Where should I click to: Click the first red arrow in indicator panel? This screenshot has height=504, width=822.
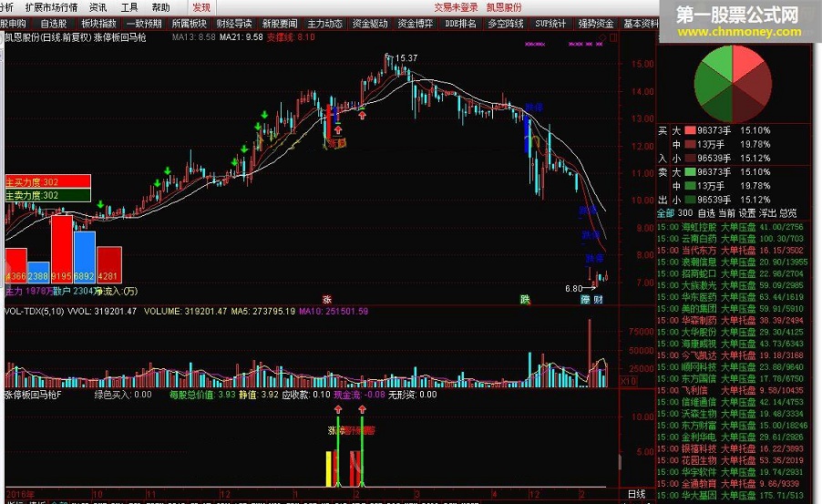337,409
